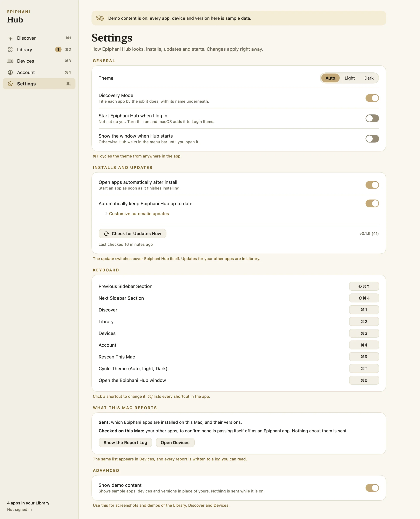The width and height of the screenshot is (420, 519).
Task: Disable Open apps automatically after install
Action: coord(372,185)
